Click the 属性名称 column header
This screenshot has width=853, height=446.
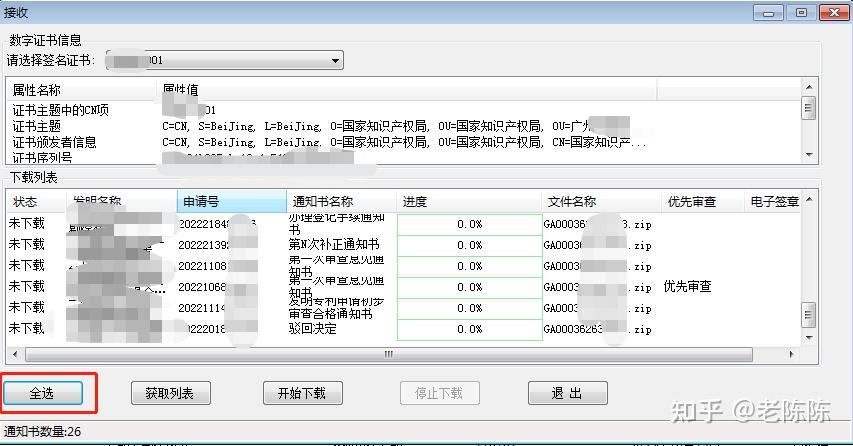tap(82, 90)
